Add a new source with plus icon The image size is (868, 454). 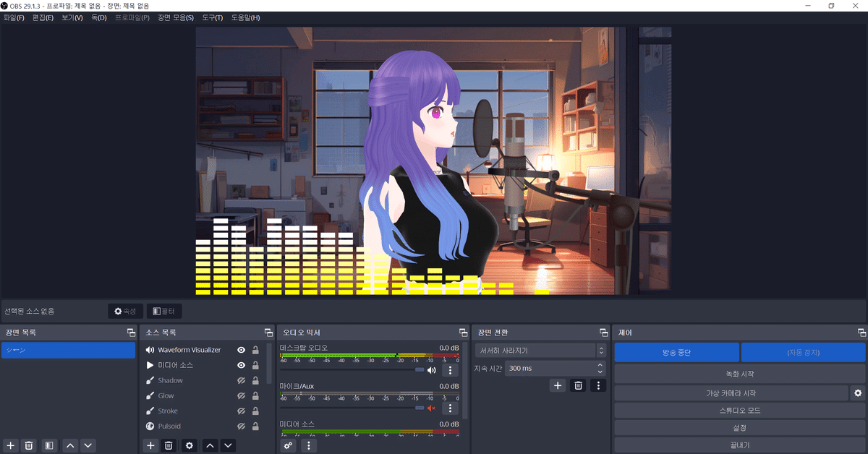150,445
